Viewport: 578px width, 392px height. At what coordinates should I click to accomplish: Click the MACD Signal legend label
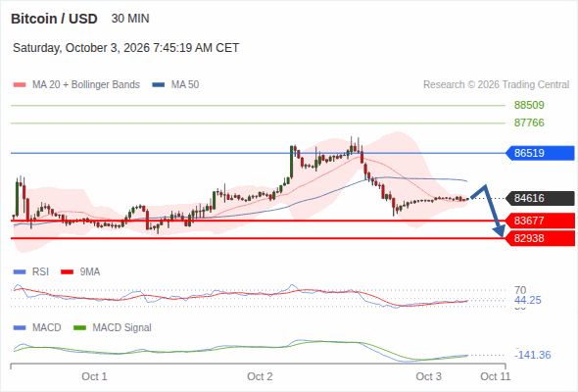(x=122, y=328)
